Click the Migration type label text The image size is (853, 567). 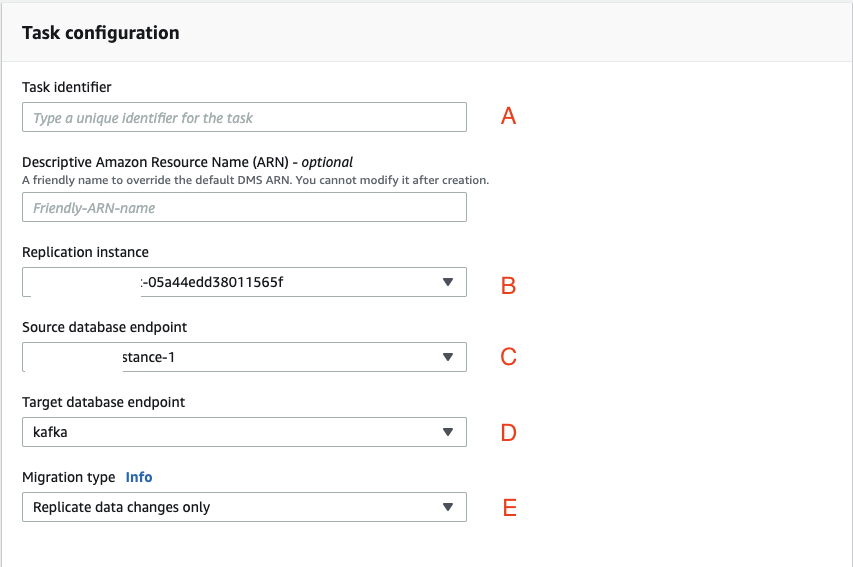click(x=68, y=477)
